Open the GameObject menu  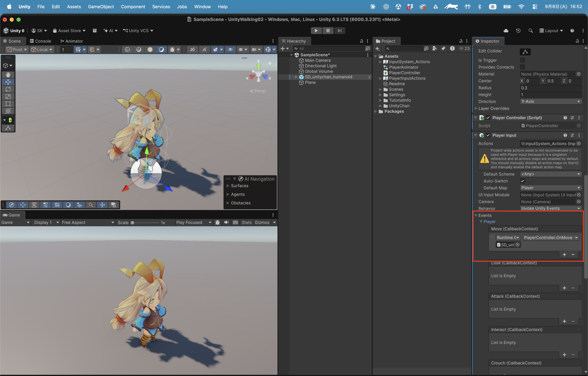[101, 7]
